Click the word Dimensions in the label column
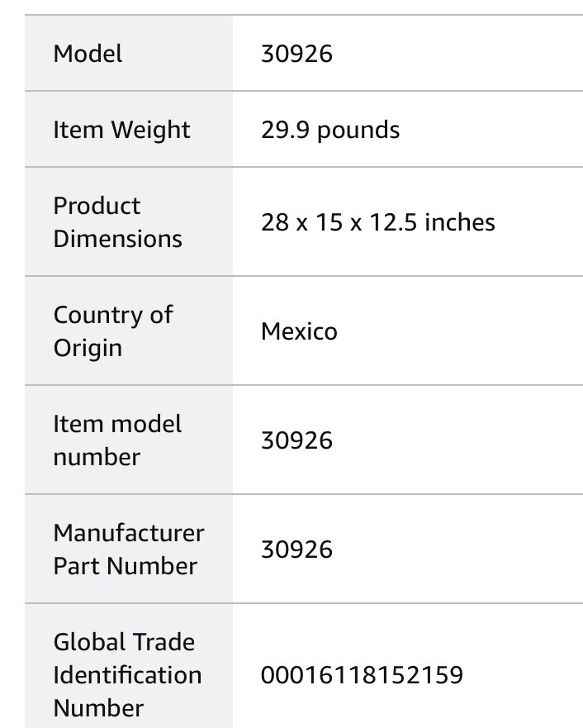This screenshot has width=583, height=728. pyautogui.click(x=117, y=239)
